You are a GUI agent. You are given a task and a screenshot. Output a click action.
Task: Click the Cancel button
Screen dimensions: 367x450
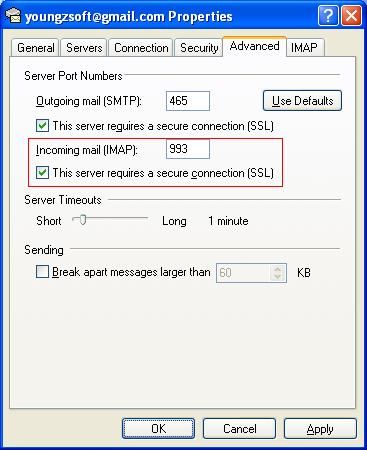coord(239,429)
